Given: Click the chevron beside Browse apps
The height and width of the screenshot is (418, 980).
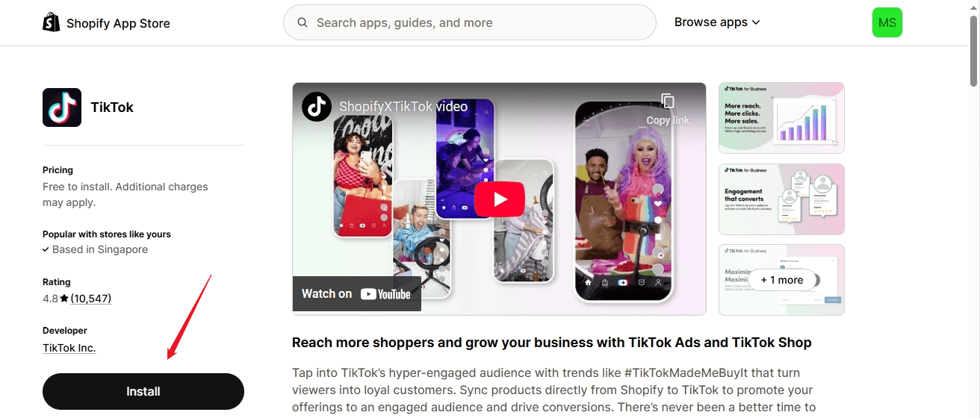Looking at the screenshot, I should tap(756, 22).
